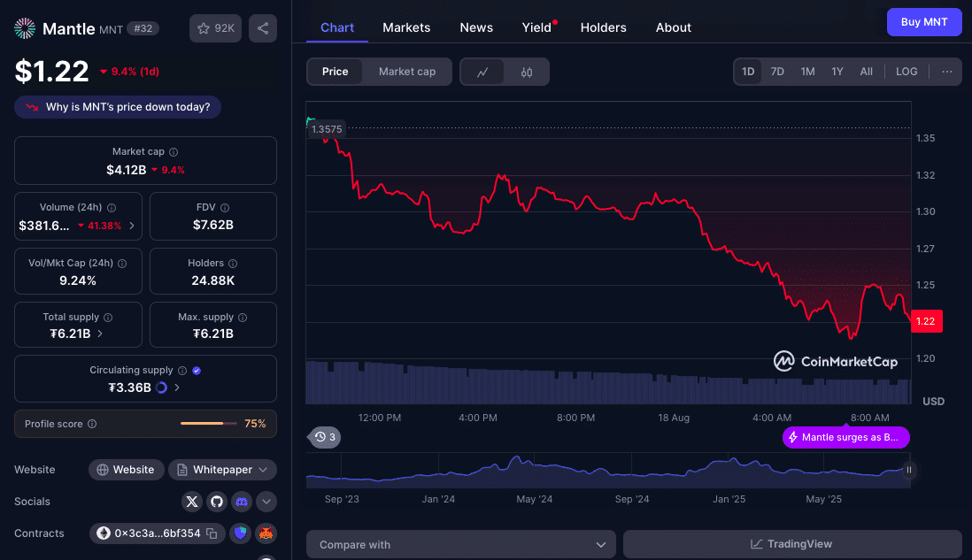Open the Compare with dropdown
The image size is (972, 560).
point(460,544)
